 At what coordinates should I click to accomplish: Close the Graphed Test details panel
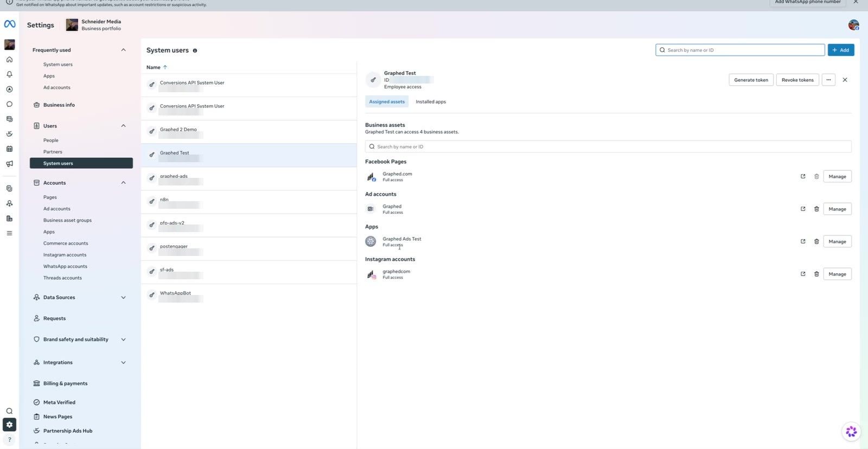[x=845, y=80]
